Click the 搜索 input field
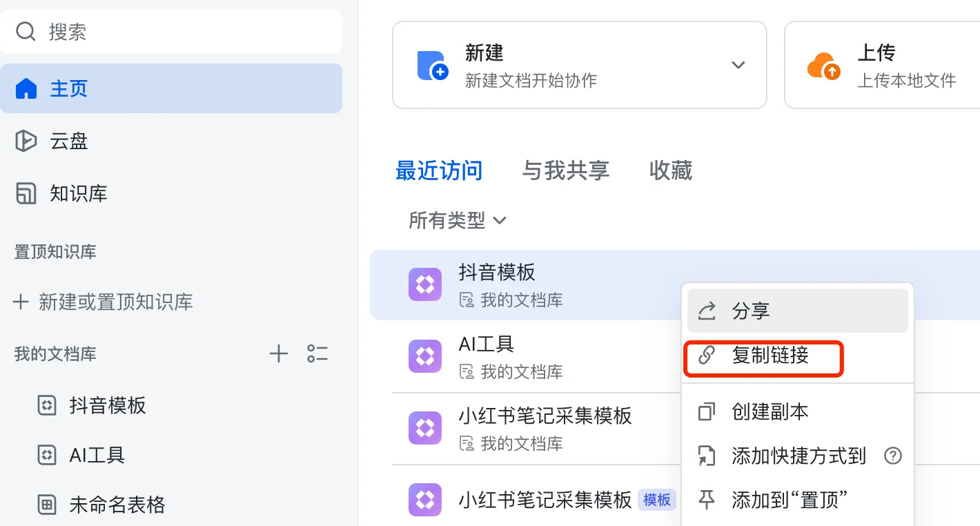Image resolution: width=980 pixels, height=526 pixels. pos(171,32)
